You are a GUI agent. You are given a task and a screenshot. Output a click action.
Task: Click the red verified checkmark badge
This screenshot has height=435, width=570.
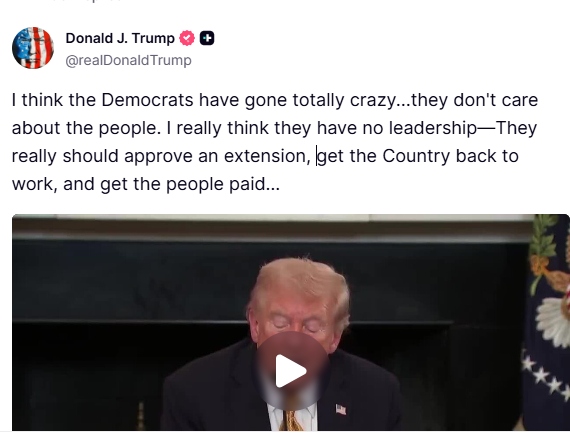(187, 38)
